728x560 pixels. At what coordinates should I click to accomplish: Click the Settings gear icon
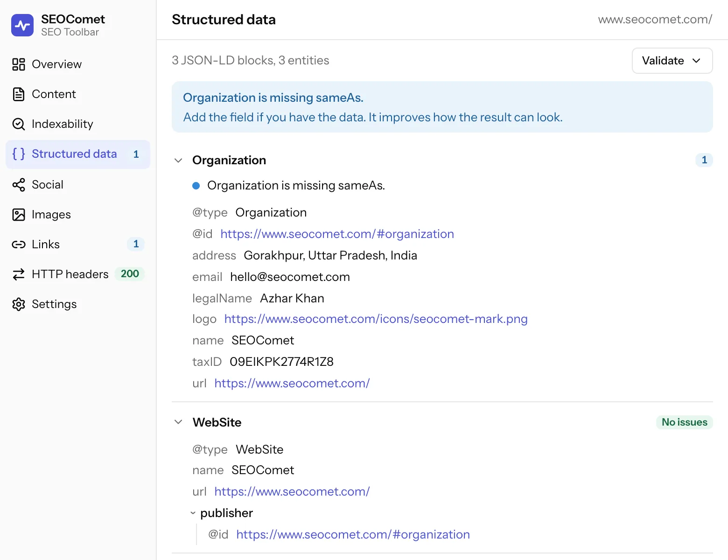tap(19, 304)
